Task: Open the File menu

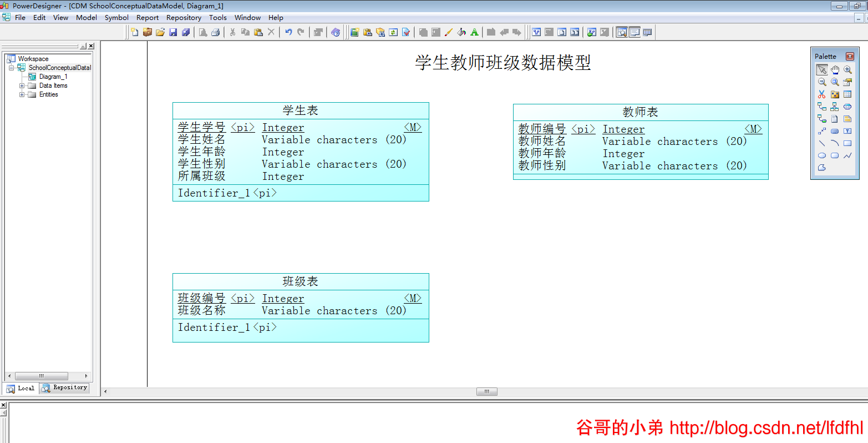Action: click(20, 17)
